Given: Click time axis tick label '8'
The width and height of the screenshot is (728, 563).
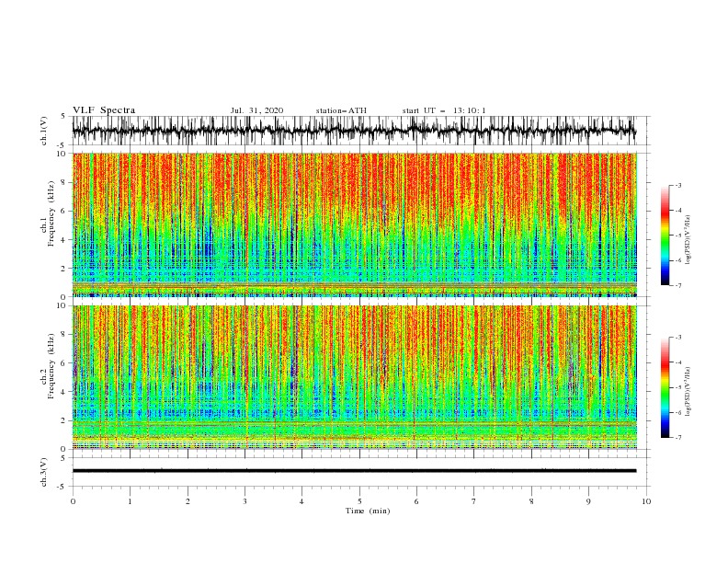Looking at the screenshot, I should coord(531,501).
